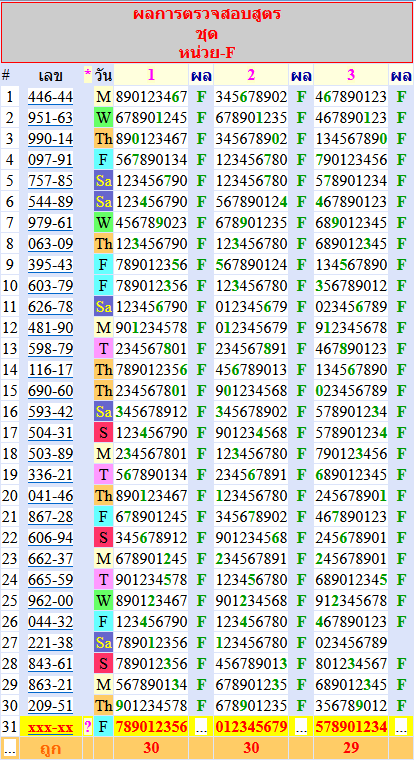This screenshot has width=416, height=763.
Task: Click the ellipsis in the bottom-left cell
Action: click(9, 748)
